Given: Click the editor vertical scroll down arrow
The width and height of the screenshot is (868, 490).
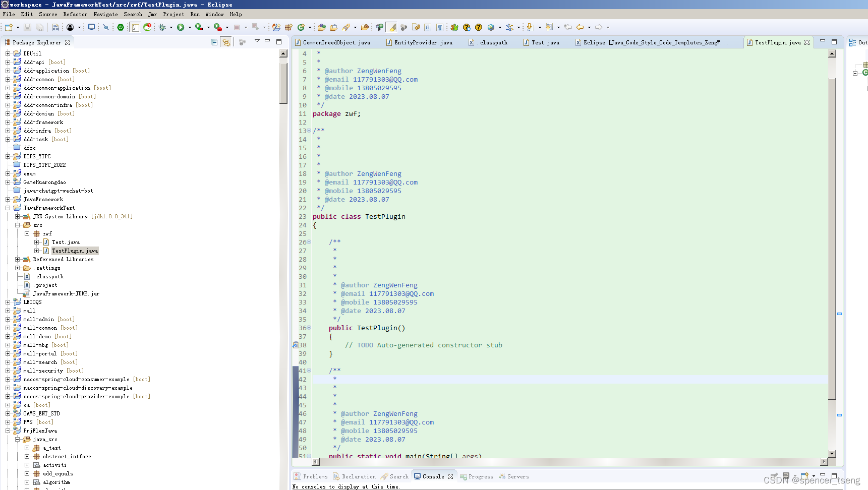Looking at the screenshot, I should [x=832, y=453].
